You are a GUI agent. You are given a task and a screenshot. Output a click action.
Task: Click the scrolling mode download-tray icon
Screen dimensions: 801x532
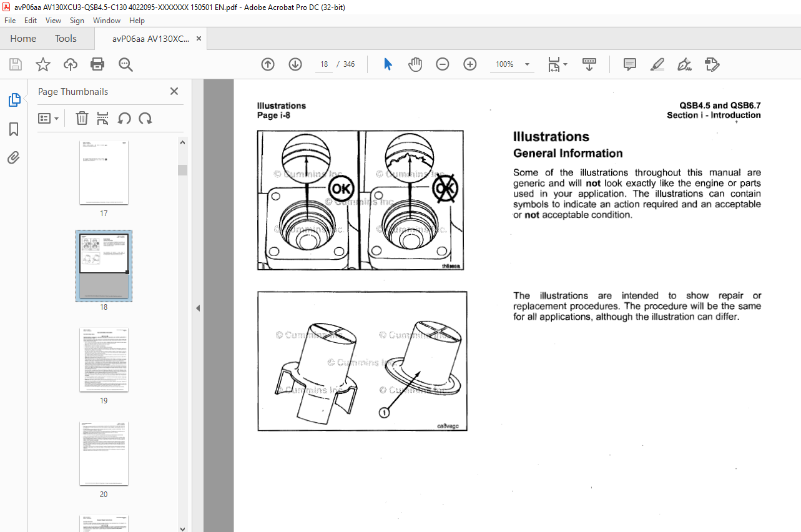pos(589,64)
